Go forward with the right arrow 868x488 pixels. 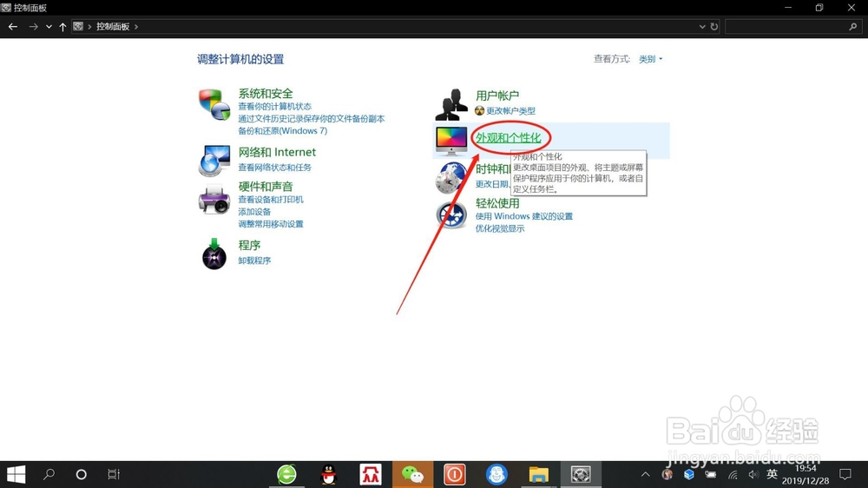point(33,27)
